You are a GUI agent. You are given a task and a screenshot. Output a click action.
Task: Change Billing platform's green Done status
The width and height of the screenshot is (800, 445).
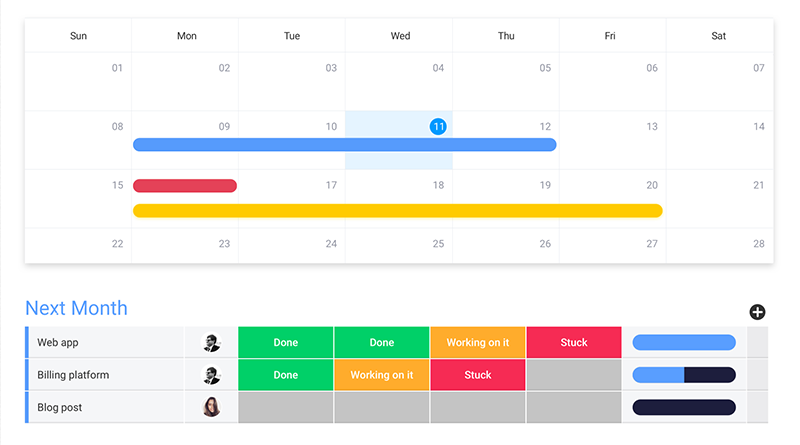click(286, 375)
